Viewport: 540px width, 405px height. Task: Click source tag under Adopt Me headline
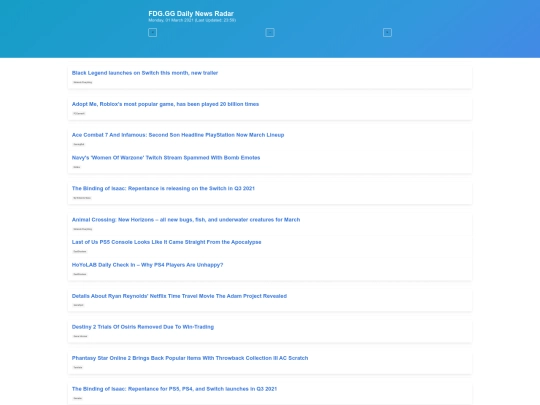pos(79,113)
